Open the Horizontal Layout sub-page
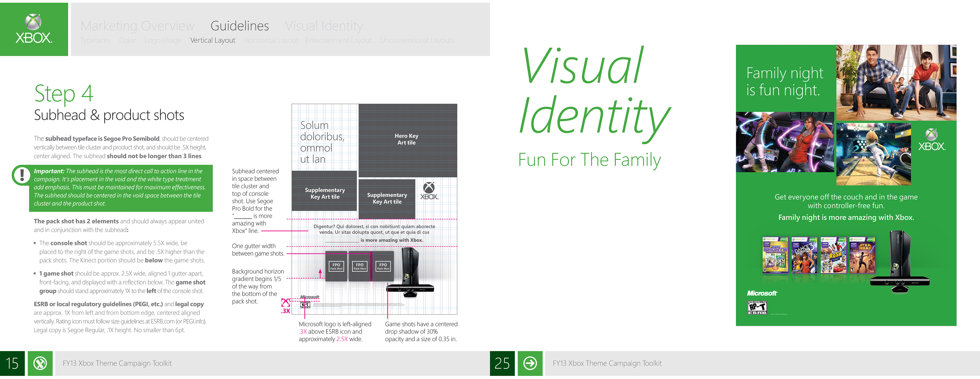This screenshot has width=980, height=379. (x=271, y=40)
